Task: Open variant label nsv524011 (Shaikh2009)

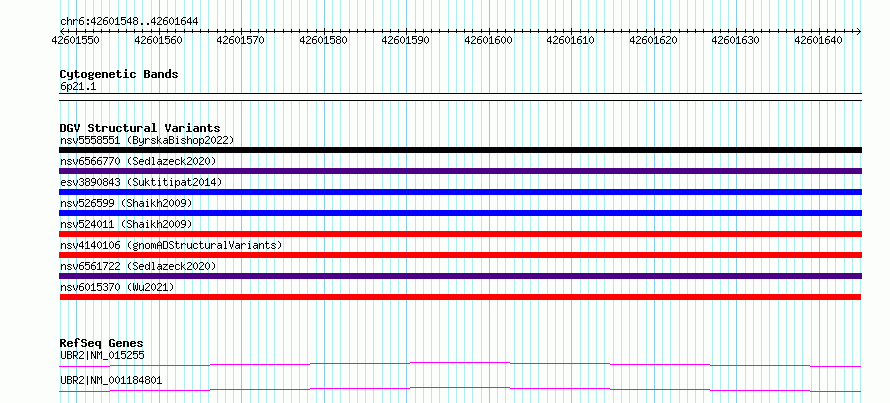Action: click(x=126, y=224)
